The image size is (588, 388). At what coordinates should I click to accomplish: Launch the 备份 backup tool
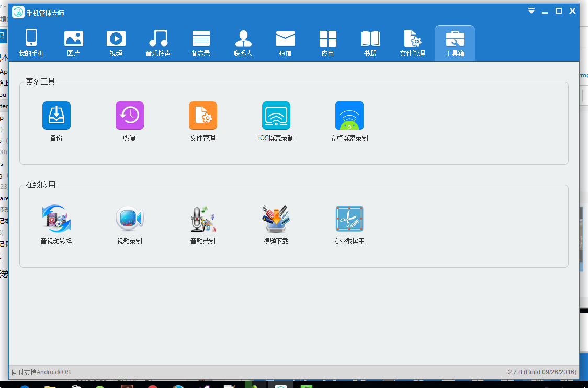coord(56,121)
